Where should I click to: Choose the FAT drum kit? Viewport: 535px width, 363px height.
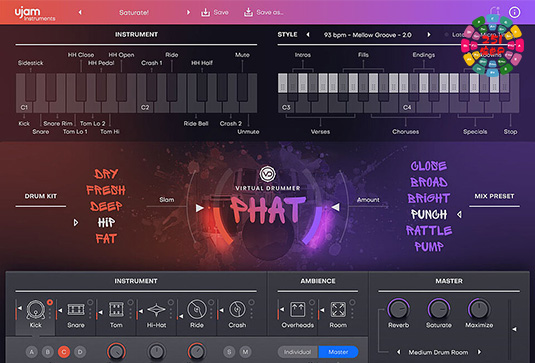(106, 238)
